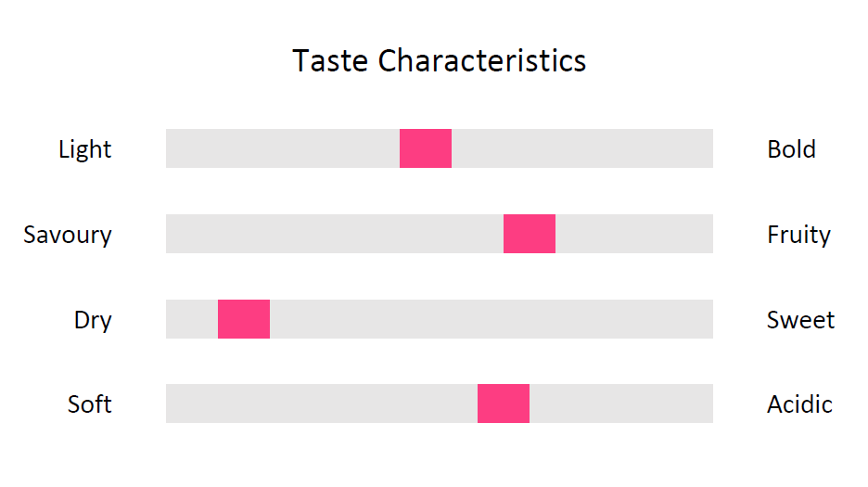This screenshot has width=868, height=487.
Task: Select the Light label
Action: [x=84, y=149]
